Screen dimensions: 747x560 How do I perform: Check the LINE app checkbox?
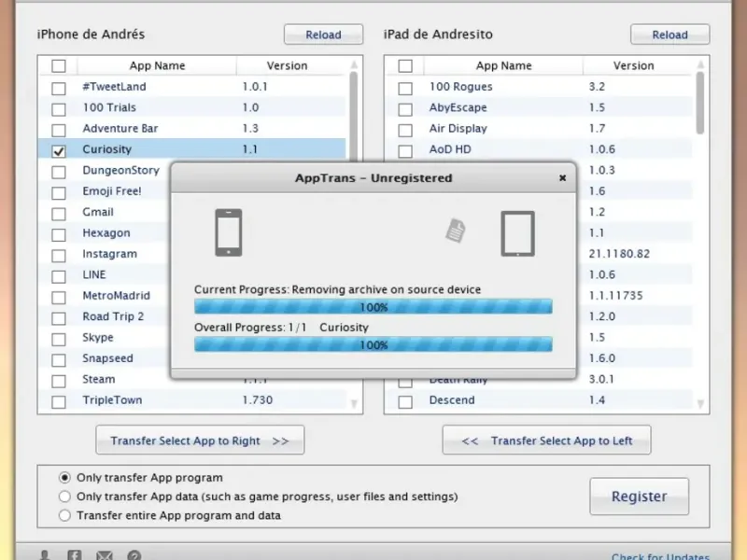click(59, 276)
